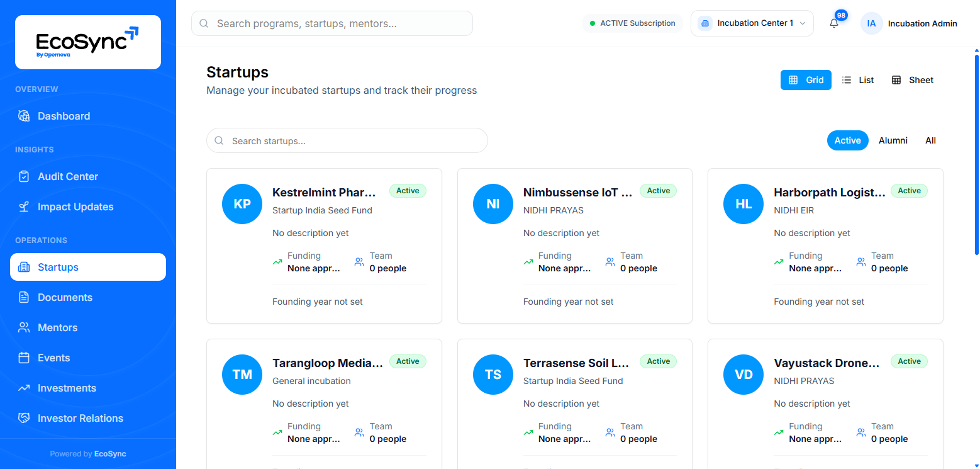
Task: Focus the Search startups field
Action: pyautogui.click(x=347, y=140)
